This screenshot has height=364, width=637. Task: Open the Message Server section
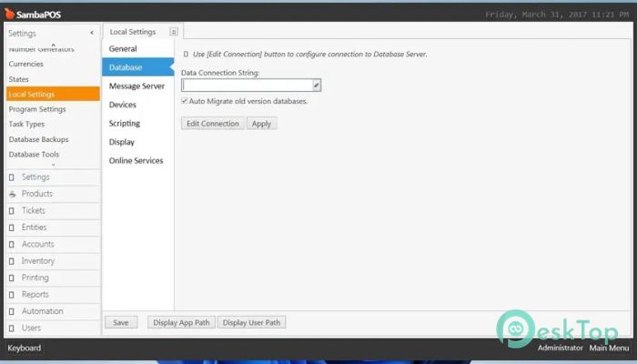coord(138,86)
